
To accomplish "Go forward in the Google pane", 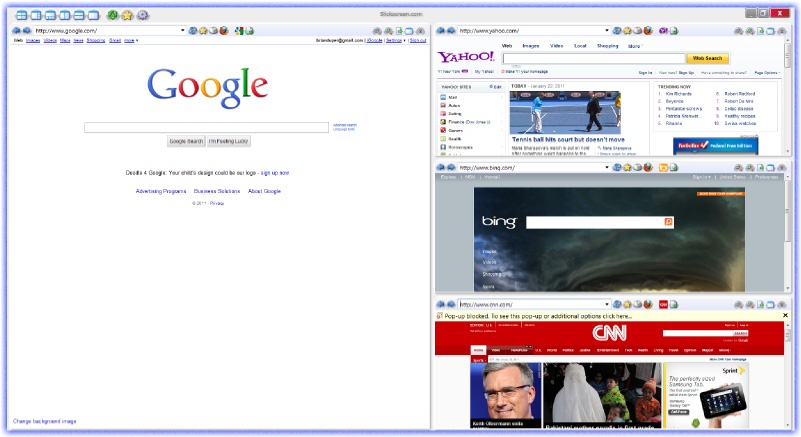I will pyautogui.click(x=27, y=31).
